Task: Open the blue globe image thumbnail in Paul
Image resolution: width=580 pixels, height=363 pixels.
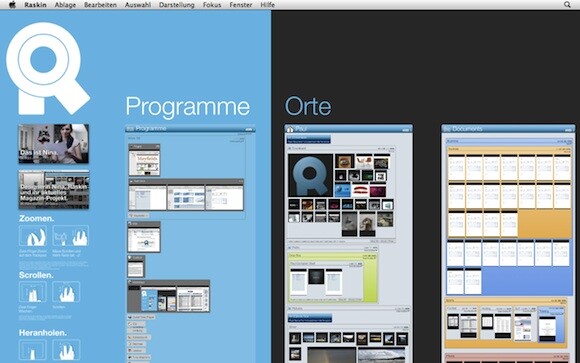Action: tap(343, 190)
